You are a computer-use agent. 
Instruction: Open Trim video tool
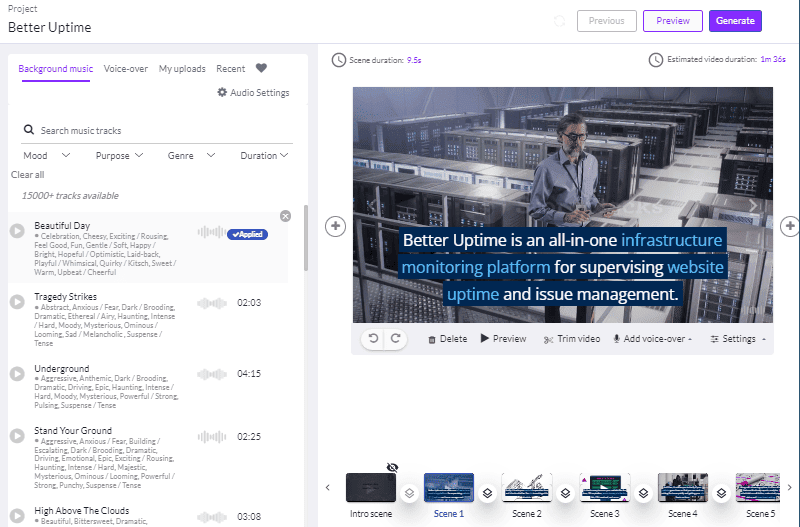(x=572, y=339)
